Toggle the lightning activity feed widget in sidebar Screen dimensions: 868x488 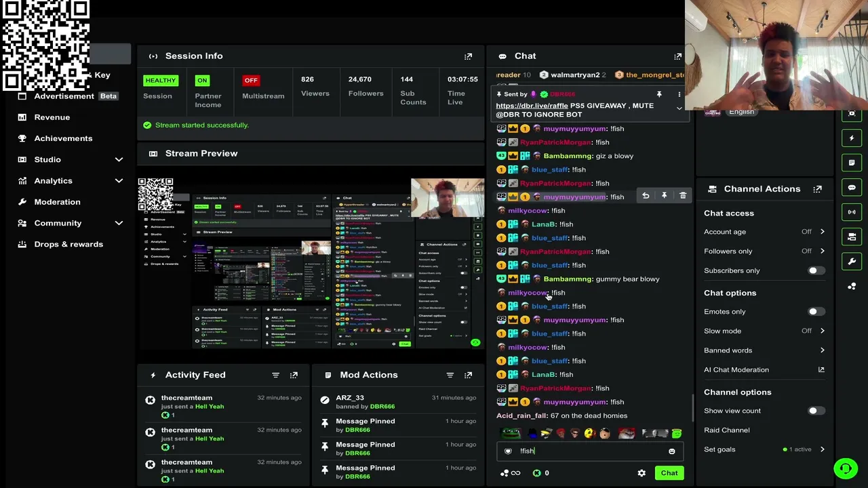click(852, 138)
